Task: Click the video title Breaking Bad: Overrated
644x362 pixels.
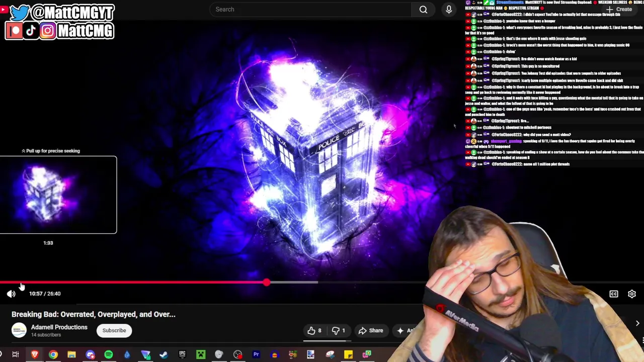Action: pos(94,314)
